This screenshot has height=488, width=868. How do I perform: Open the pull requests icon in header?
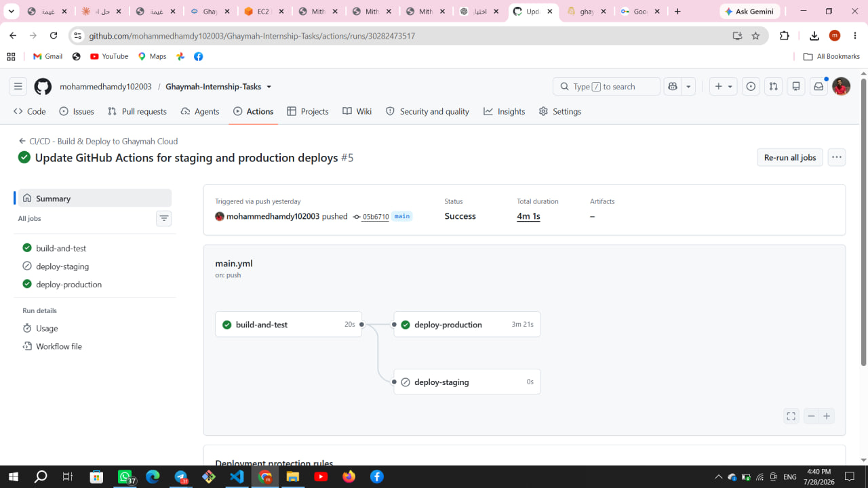tap(773, 86)
